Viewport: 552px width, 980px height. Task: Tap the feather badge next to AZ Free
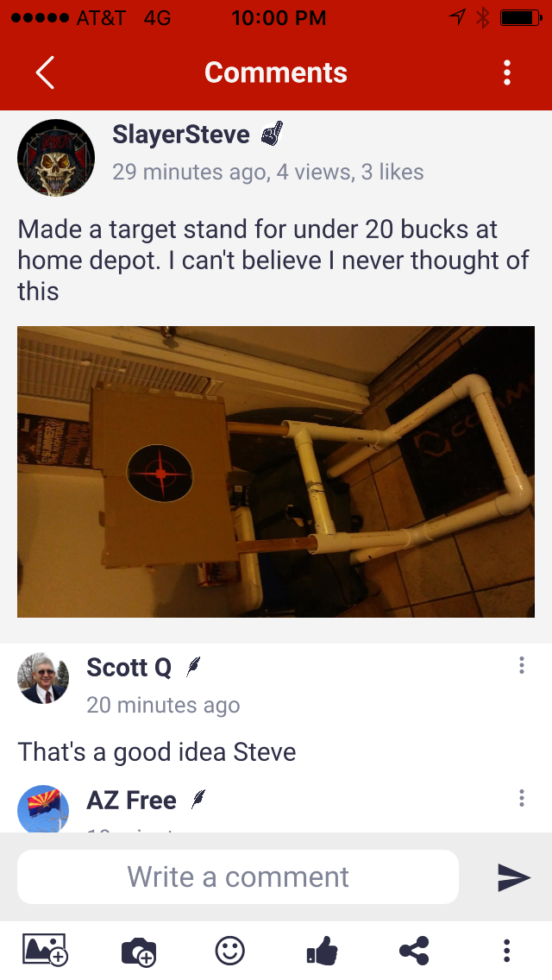[198, 799]
